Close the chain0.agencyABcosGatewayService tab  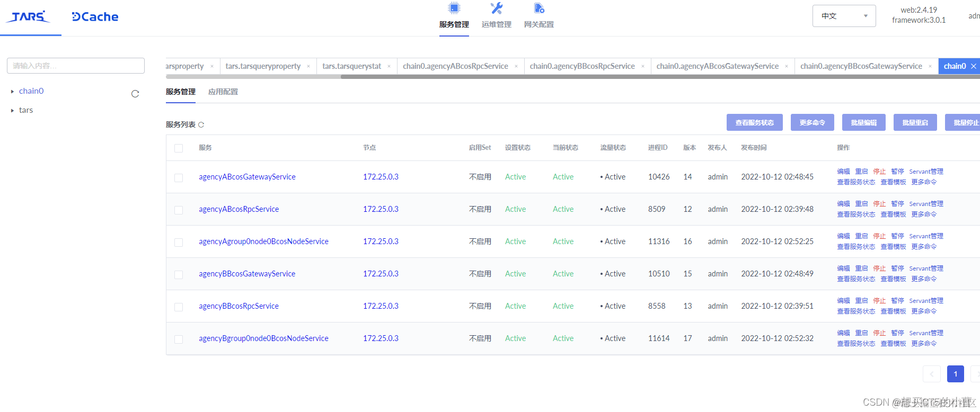[787, 66]
